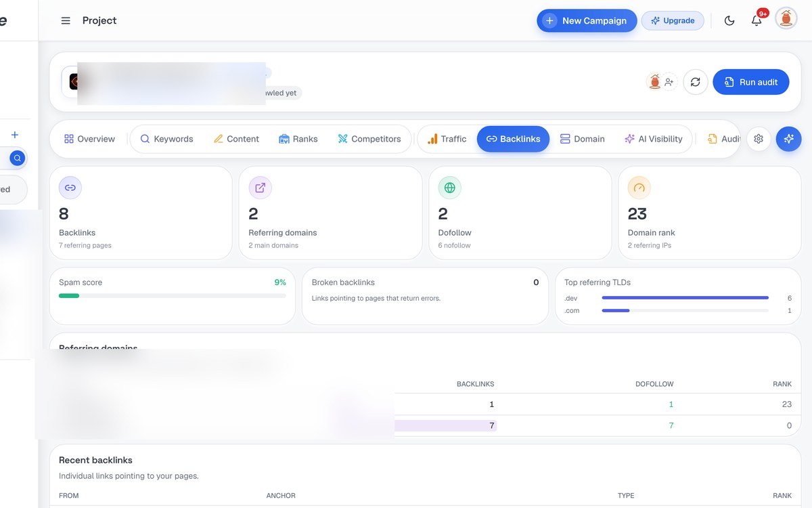Screen dimensions: 812x508
Task: Click the AI Visibility sparkle icon
Action: (629, 139)
